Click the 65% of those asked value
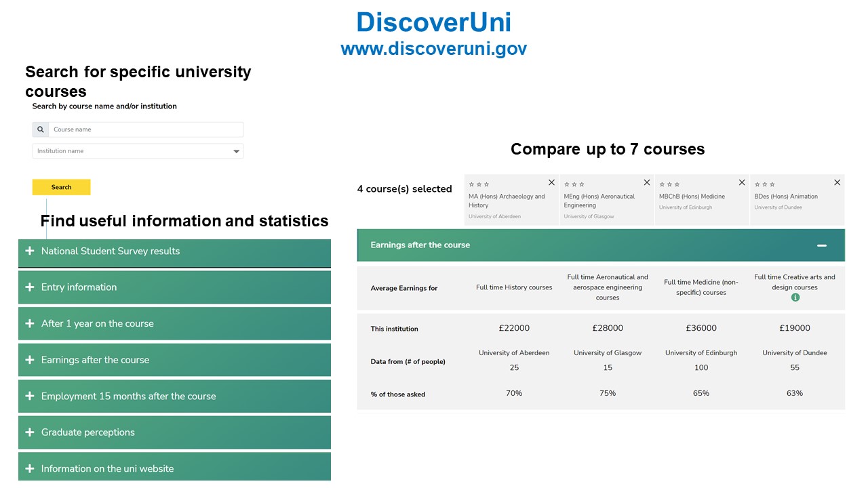Image resolution: width=868 pixels, height=488 pixels. pos(701,393)
